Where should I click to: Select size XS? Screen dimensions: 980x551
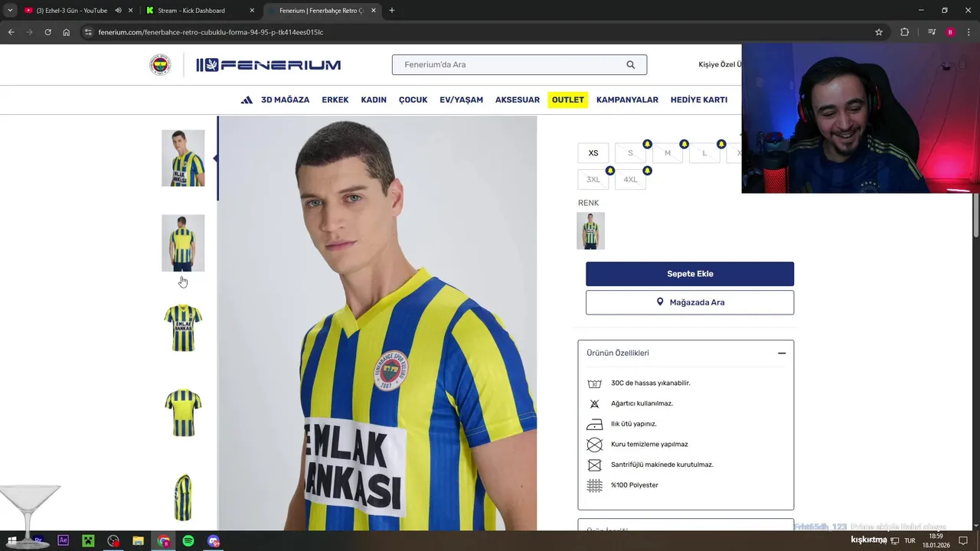(x=593, y=153)
